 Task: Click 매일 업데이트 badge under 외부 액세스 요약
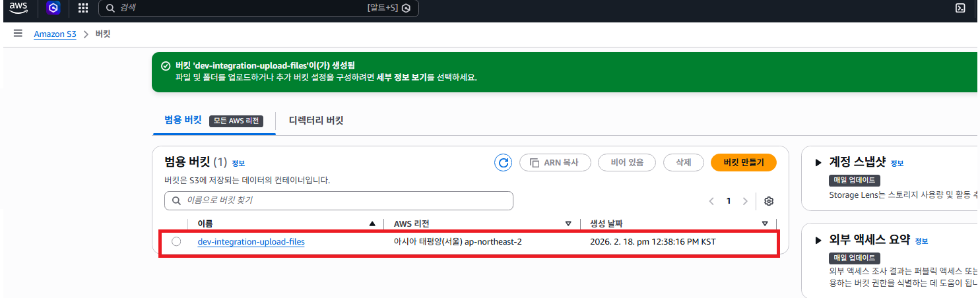pos(855,258)
